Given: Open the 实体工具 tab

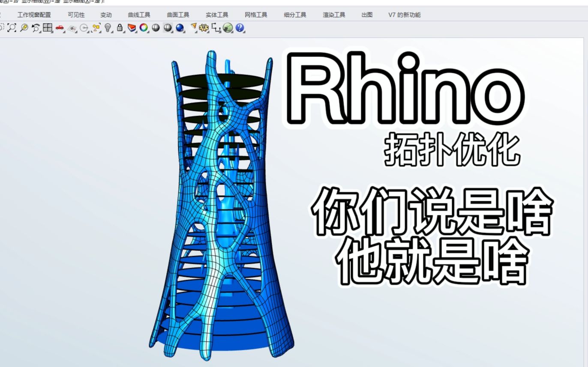Looking at the screenshot, I should tap(217, 15).
